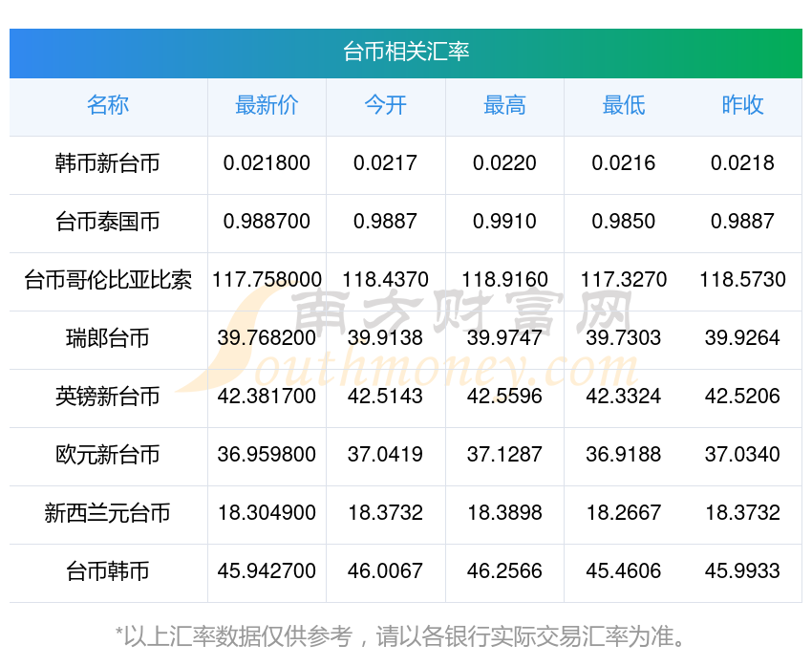Click the 昨收 column header
This screenshot has width=812, height=666.
742,106
